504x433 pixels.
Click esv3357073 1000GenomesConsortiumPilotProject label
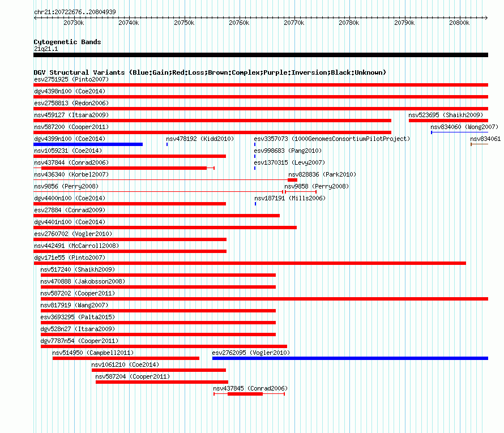332,139
